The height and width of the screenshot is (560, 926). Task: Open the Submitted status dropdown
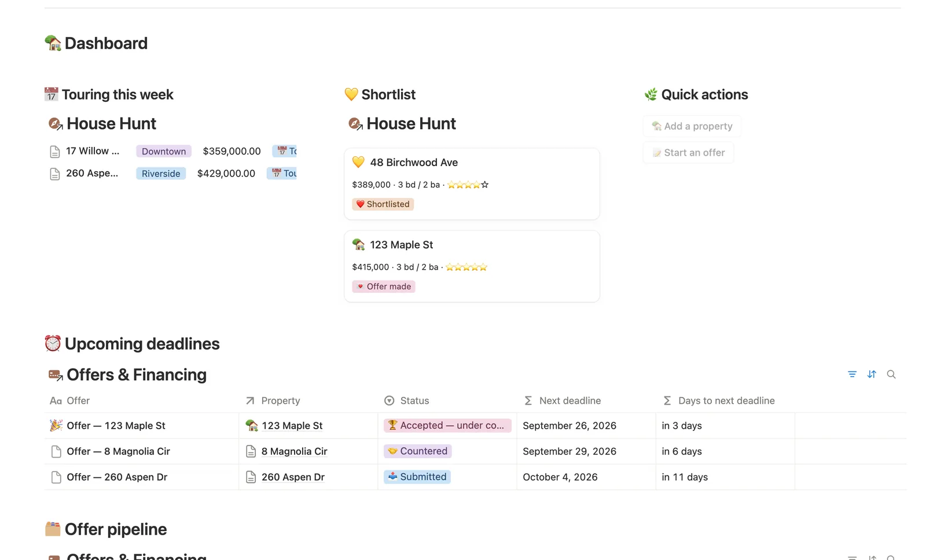coord(417,477)
